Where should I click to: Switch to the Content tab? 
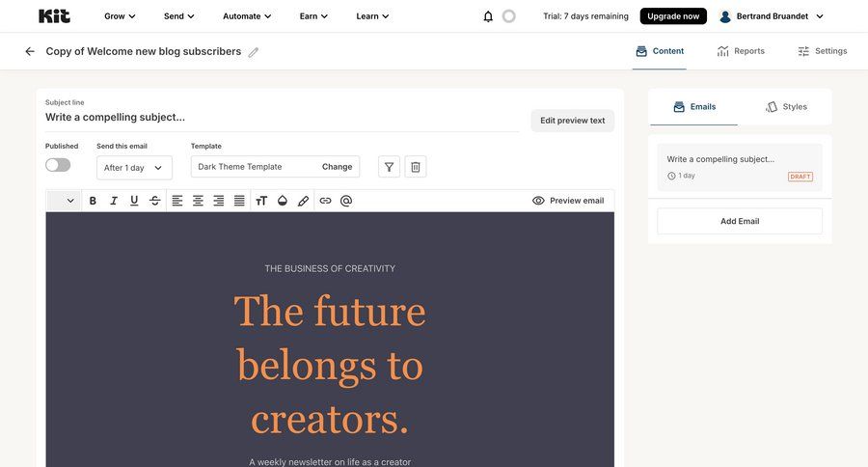pos(660,51)
